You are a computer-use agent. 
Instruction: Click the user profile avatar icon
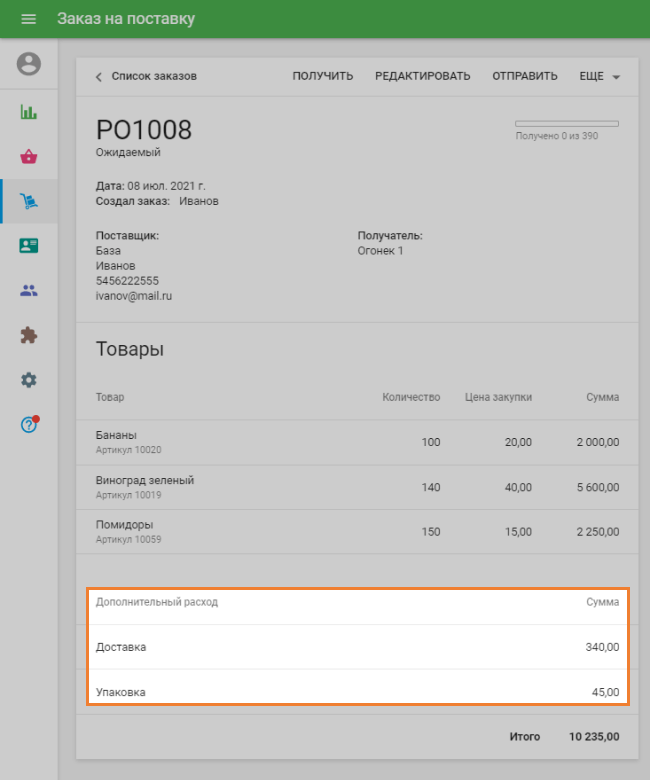click(29, 64)
